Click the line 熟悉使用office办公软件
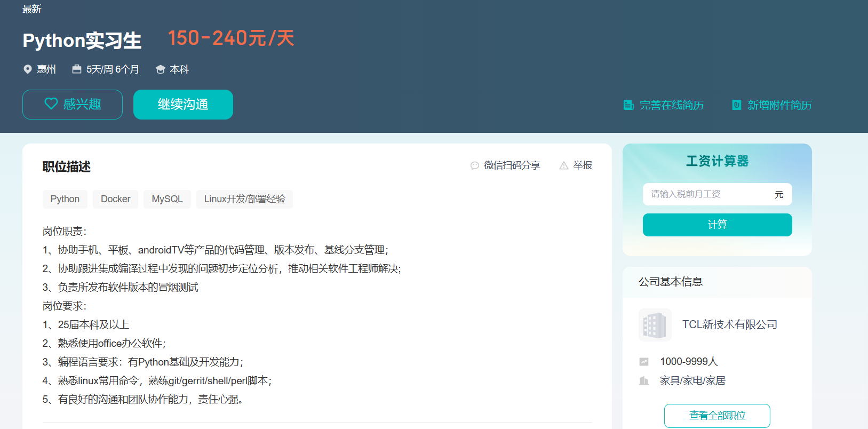 pyautogui.click(x=105, y=343)
